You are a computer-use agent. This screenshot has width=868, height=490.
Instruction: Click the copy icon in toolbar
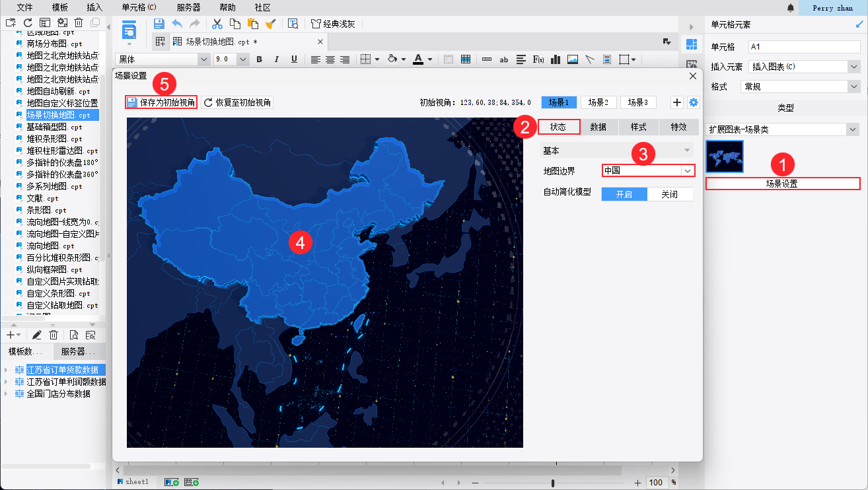[235, 24]
